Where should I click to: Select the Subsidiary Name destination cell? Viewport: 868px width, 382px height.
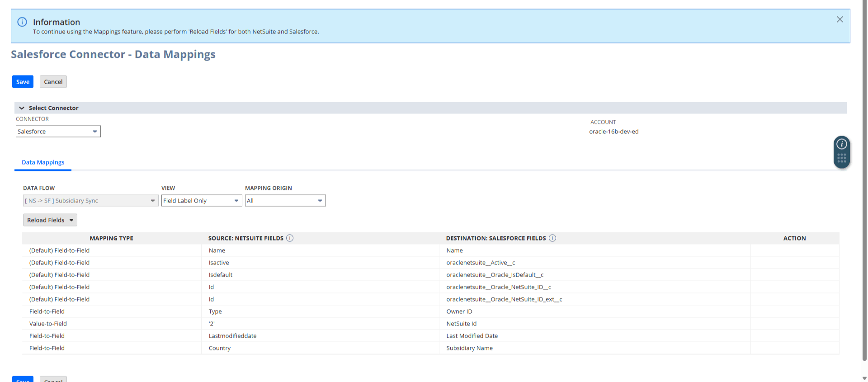595,348
